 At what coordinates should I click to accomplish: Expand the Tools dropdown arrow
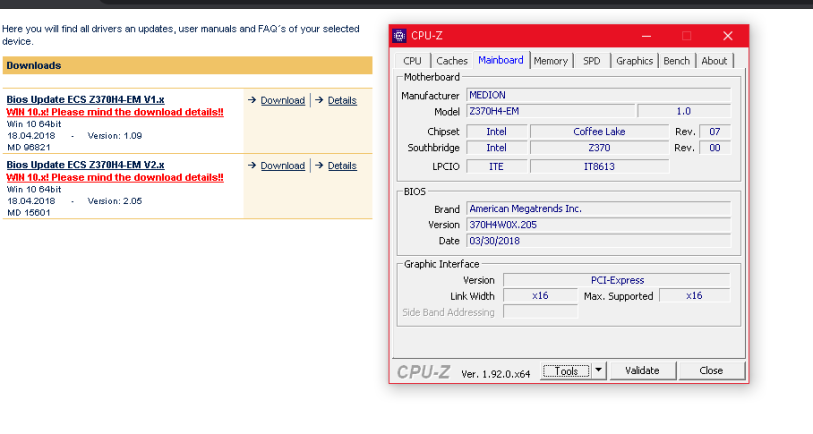[598, 371]
